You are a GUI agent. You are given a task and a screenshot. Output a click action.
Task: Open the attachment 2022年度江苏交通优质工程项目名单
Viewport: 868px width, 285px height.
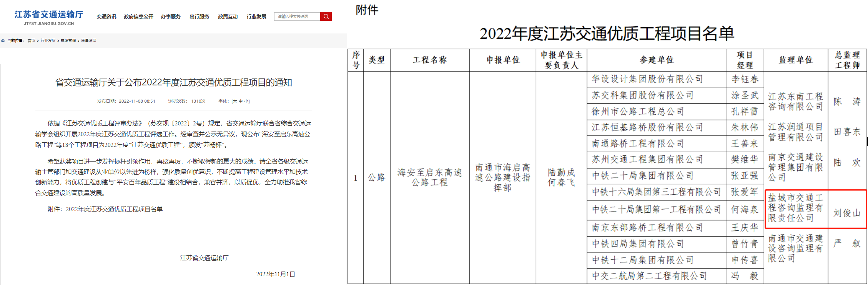(114, 209)
